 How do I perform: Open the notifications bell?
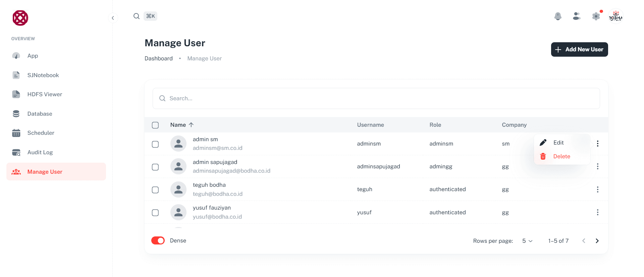(558, 16)
